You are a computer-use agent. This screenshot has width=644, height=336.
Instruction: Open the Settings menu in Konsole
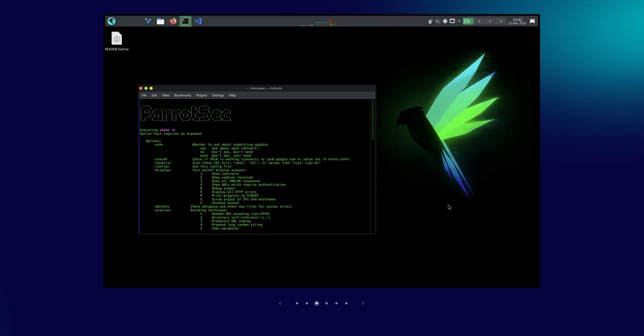[218, 95]
